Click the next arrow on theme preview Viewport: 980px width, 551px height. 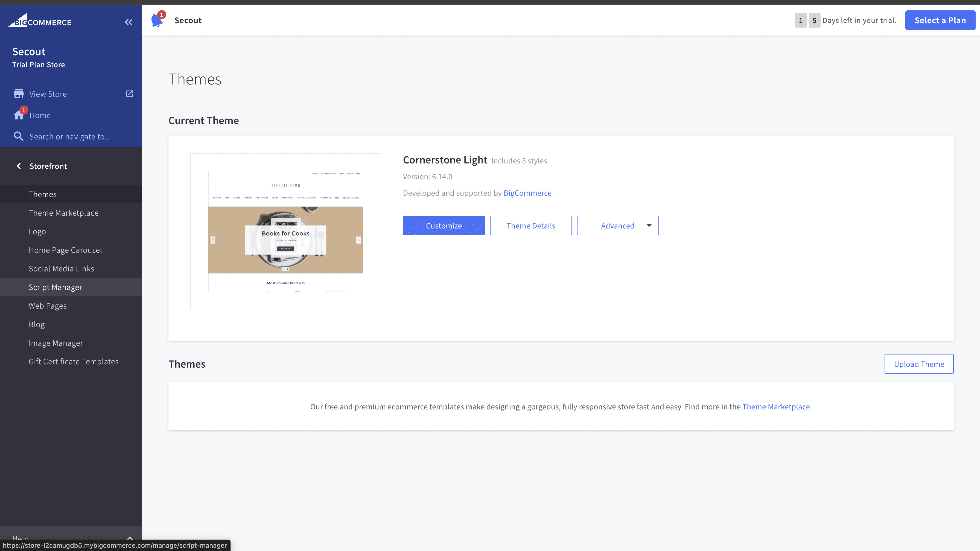click(x=358, y=240)
